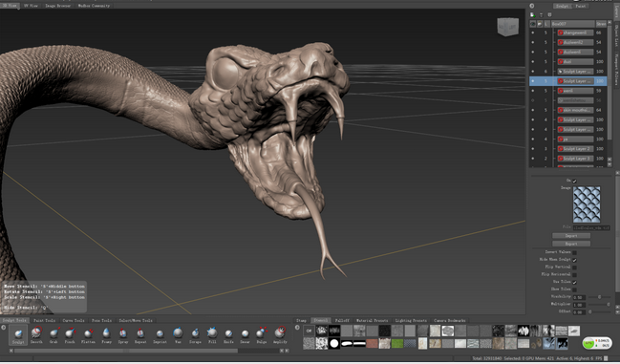620x364 pixels.
Task: Click the ViewCube in the 3D viewport
Action: (x=507, y=27)
